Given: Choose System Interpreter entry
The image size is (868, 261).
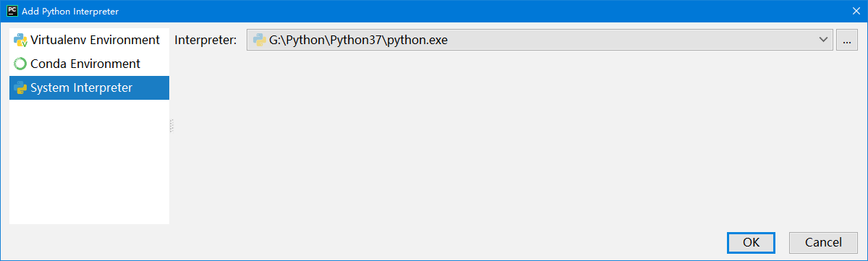Looking at the screenshot, I should point(89,87).
